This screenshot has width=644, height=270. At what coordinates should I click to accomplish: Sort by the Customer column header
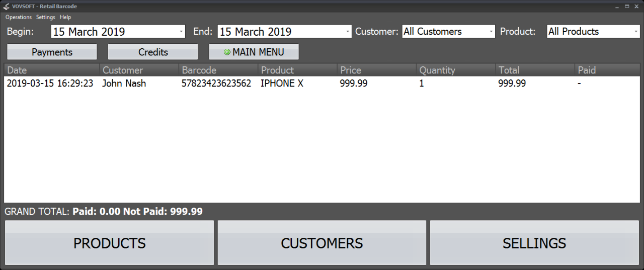coord(139,70)
